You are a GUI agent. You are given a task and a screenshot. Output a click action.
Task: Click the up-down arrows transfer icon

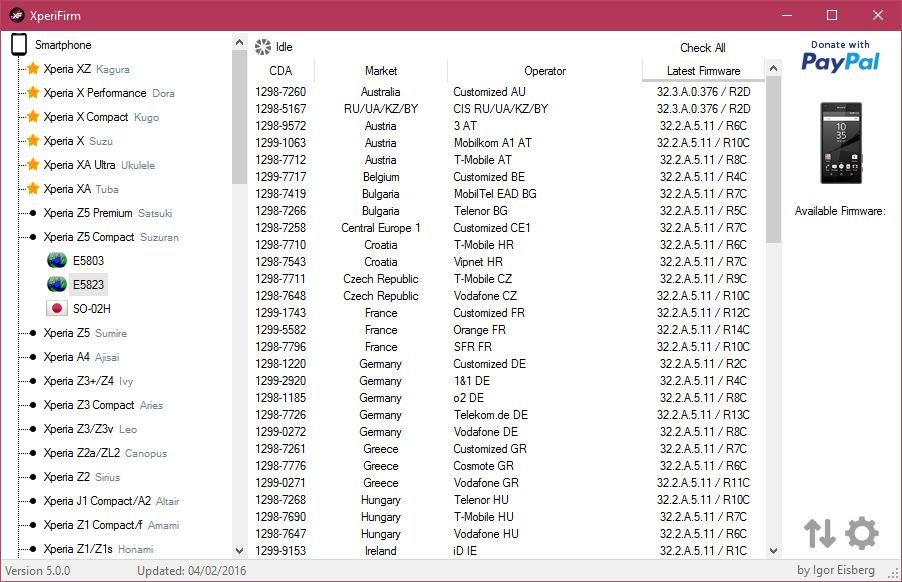pos(820,533)
